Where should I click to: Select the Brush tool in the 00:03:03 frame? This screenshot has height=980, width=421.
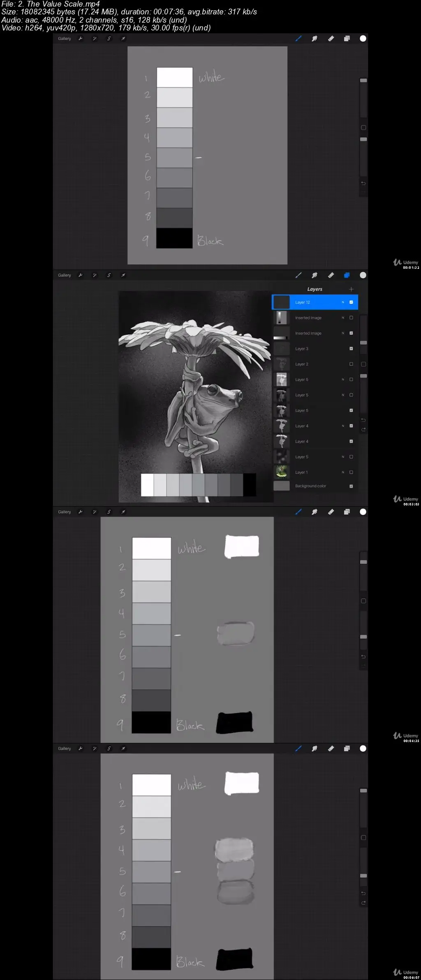298,275
